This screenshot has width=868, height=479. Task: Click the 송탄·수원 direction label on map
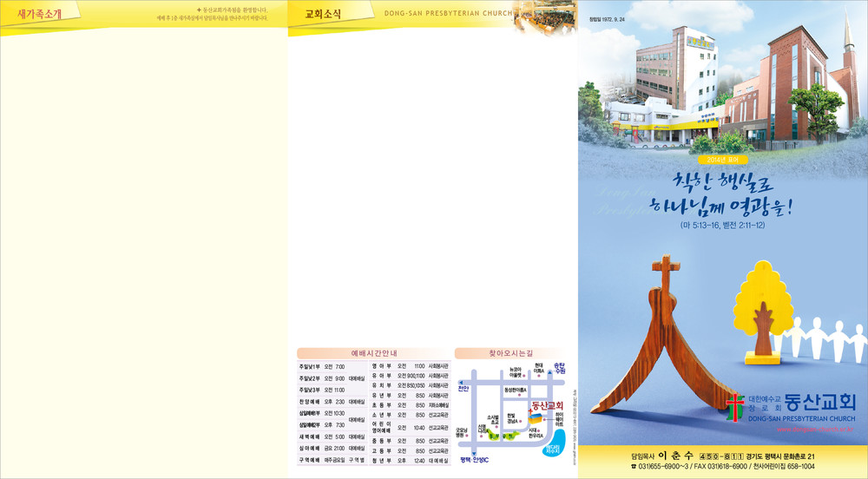click(x=560, y=368)
